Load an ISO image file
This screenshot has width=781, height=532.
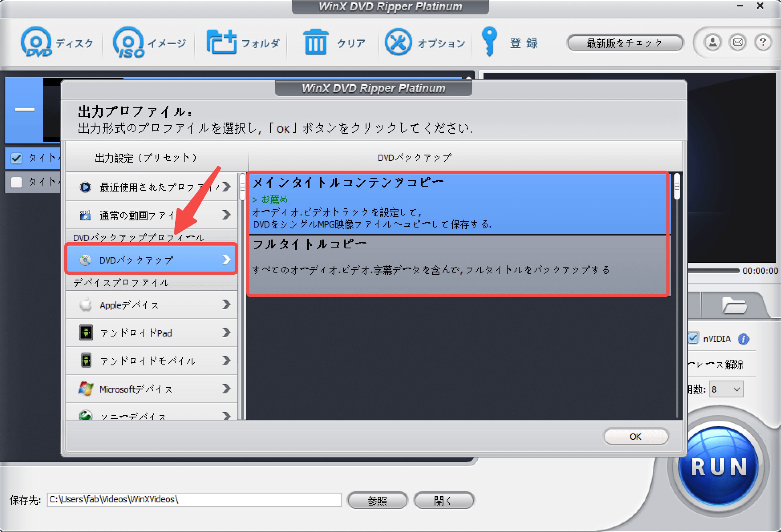click(x=149, y=42)
